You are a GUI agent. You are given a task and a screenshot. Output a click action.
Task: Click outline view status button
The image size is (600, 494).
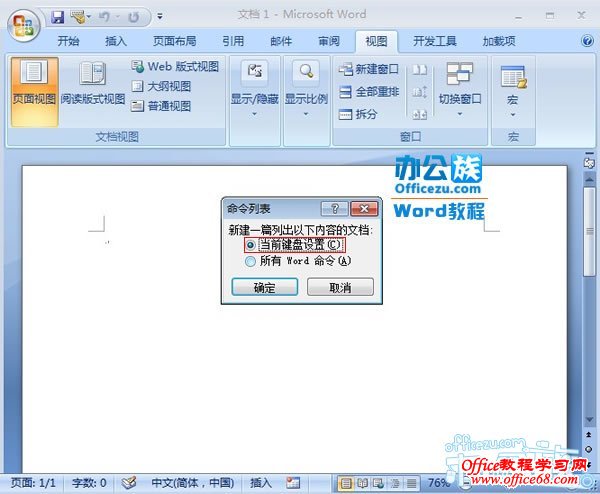395,484
